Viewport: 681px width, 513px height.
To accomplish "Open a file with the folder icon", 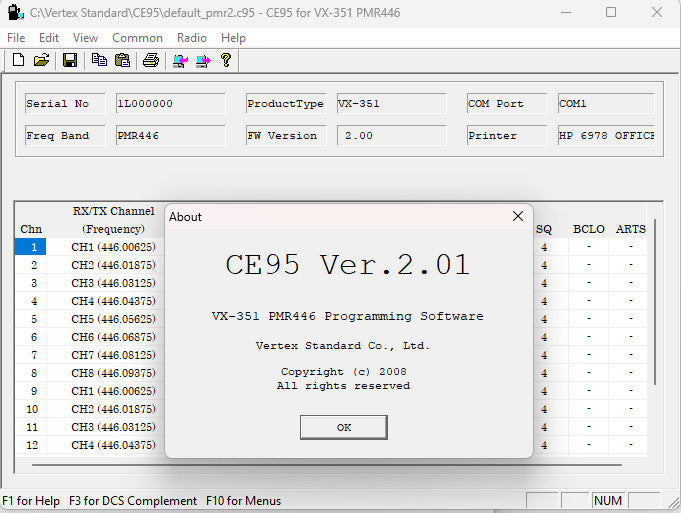I will 42,60.
